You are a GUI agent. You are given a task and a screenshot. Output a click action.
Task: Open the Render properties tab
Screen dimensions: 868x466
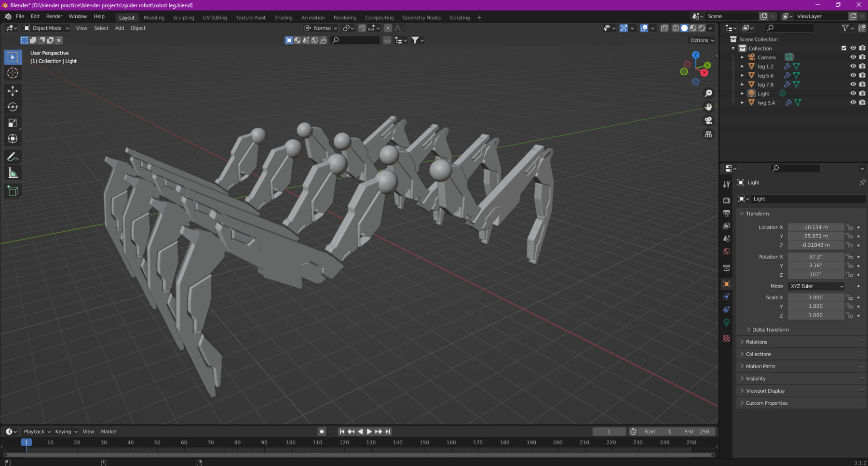click(727, 200)
